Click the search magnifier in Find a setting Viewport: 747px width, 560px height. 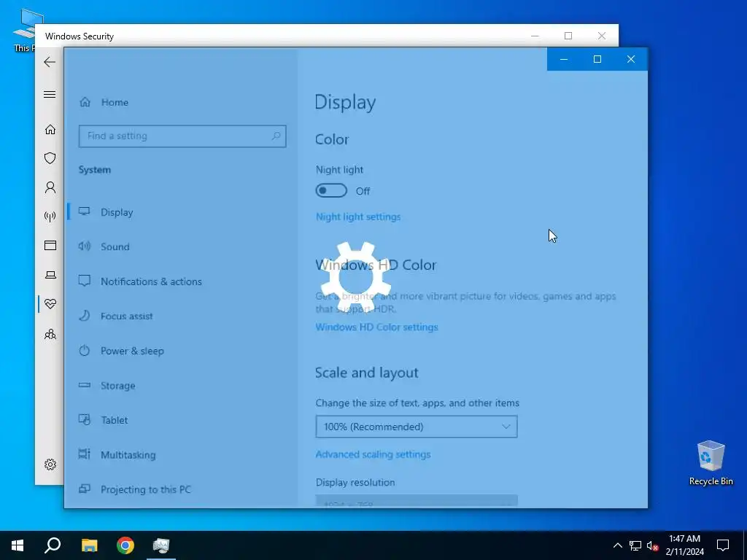coord(276,136)
